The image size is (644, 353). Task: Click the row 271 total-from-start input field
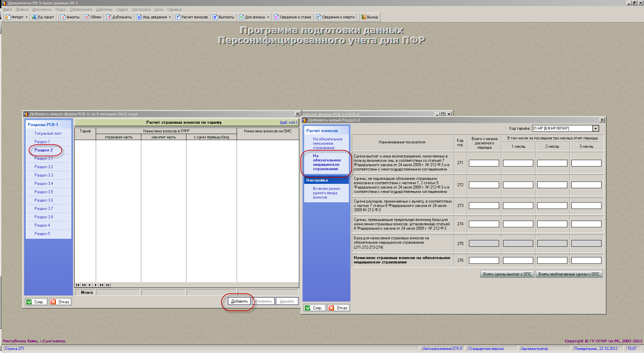point(484,163)
